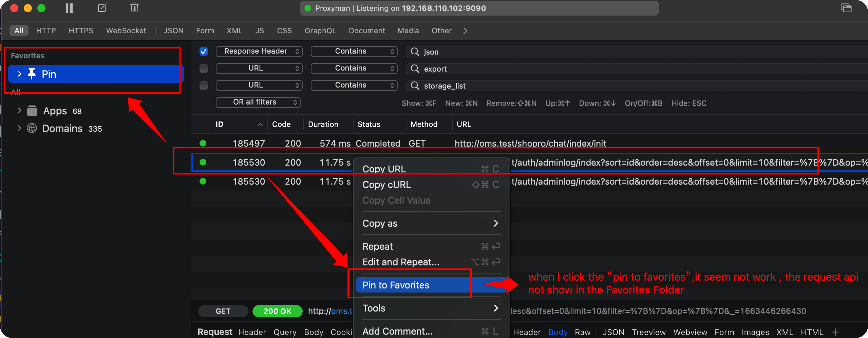Select request row 185497 chat index init
Image resolution: width=868 pixels, height=338 pixels.
coord(529,143)
